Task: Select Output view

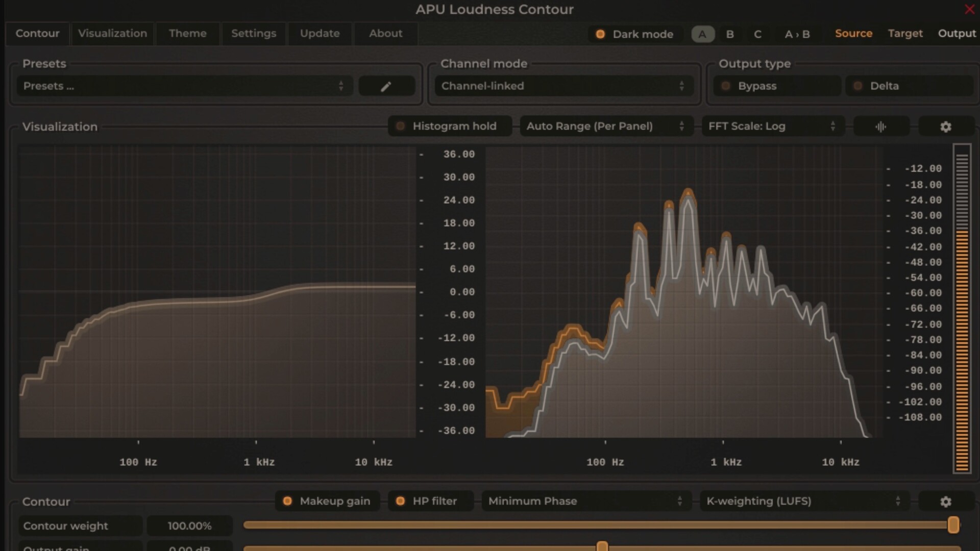Action: pos(957,34)
